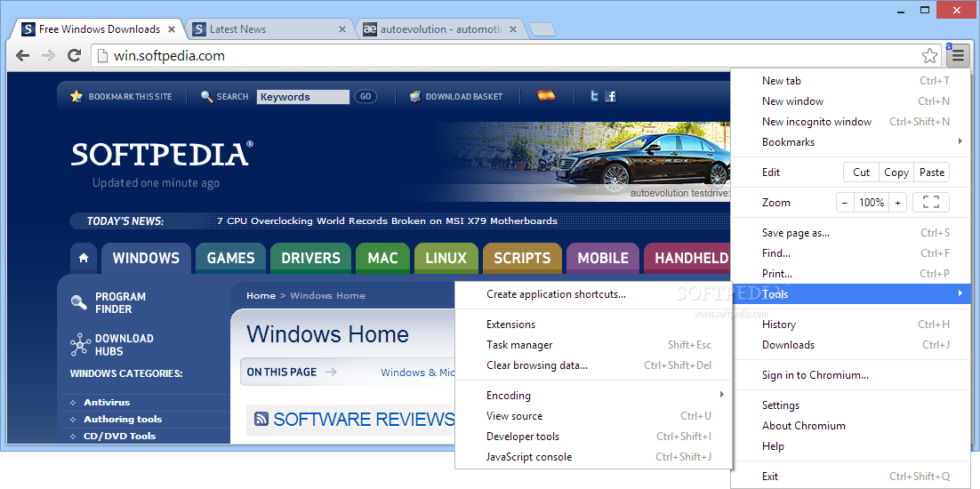Choose Save page as... menu item

[851, 233]
